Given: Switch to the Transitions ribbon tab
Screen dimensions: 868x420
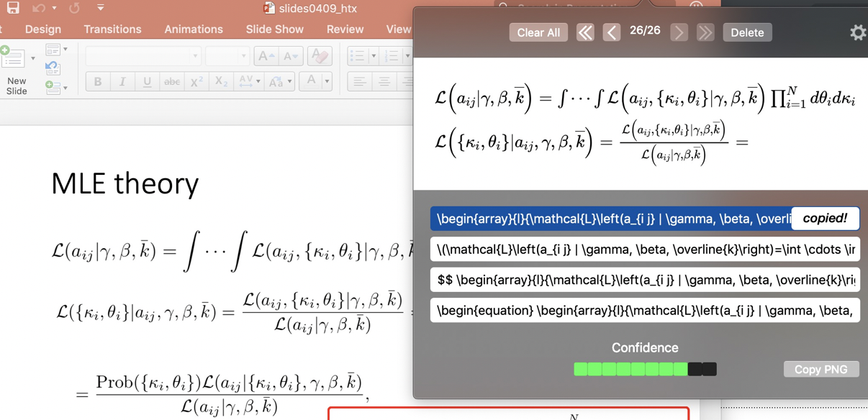Looking at the screenshot, I should click(112, 29).
